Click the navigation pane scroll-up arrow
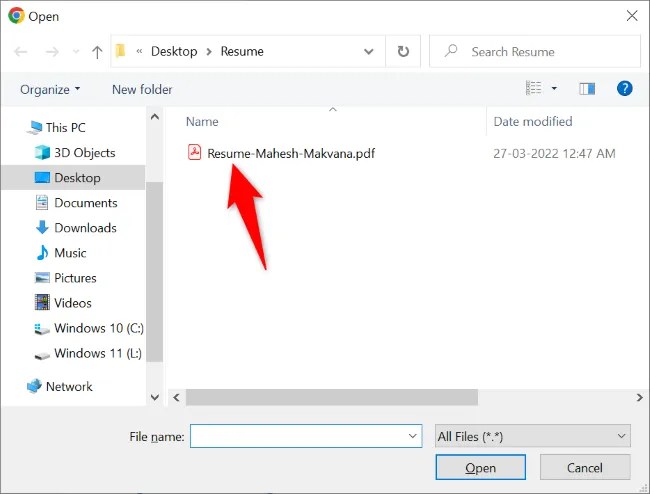Screen dimensions: 650x494 pos(155,117)
